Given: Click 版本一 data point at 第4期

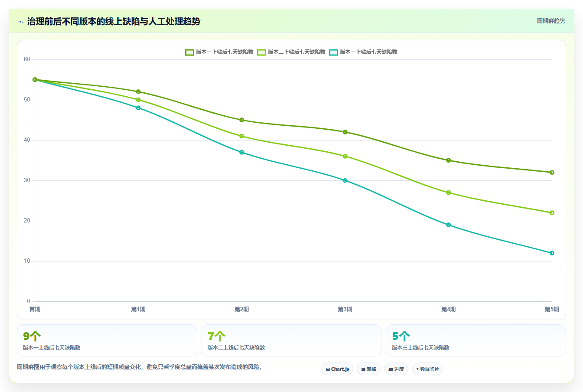Looking at the screenshot, I should tap(449, 160).
